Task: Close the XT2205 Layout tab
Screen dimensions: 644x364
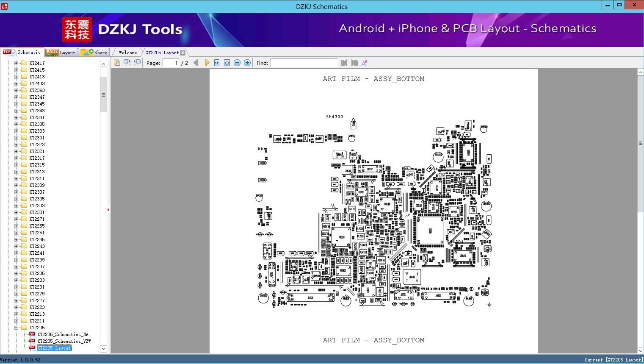Action: [182, 53]
